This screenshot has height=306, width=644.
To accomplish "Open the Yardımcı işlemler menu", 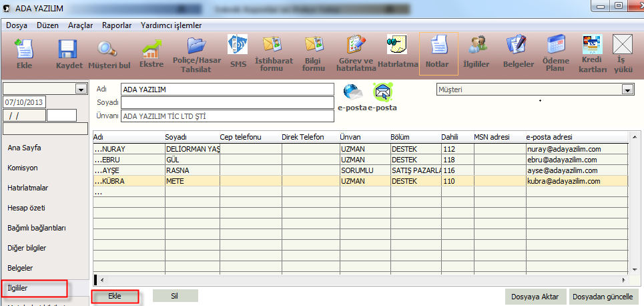I will pos(171,25).
